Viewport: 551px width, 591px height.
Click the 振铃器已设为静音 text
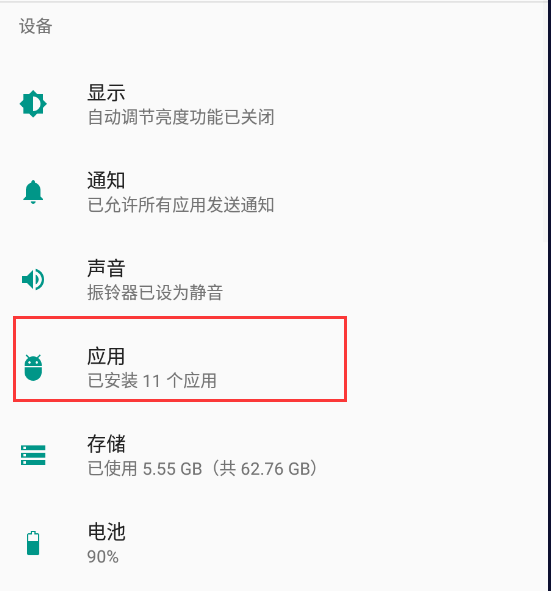point(155,293)
